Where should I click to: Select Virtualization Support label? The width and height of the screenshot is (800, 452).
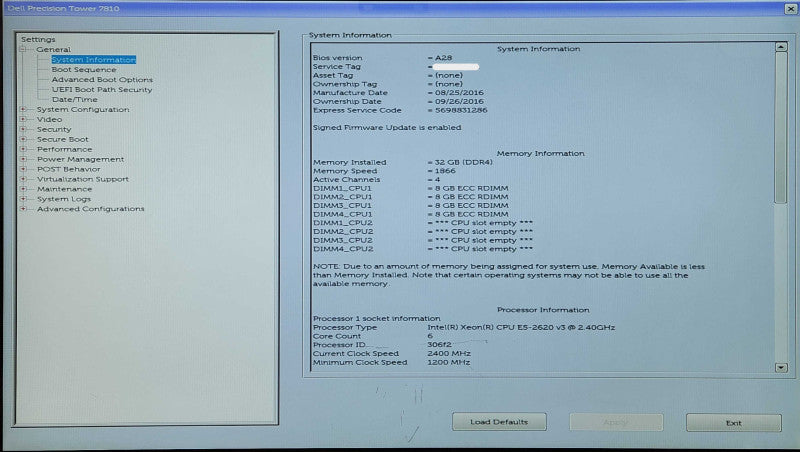(83, 179)
